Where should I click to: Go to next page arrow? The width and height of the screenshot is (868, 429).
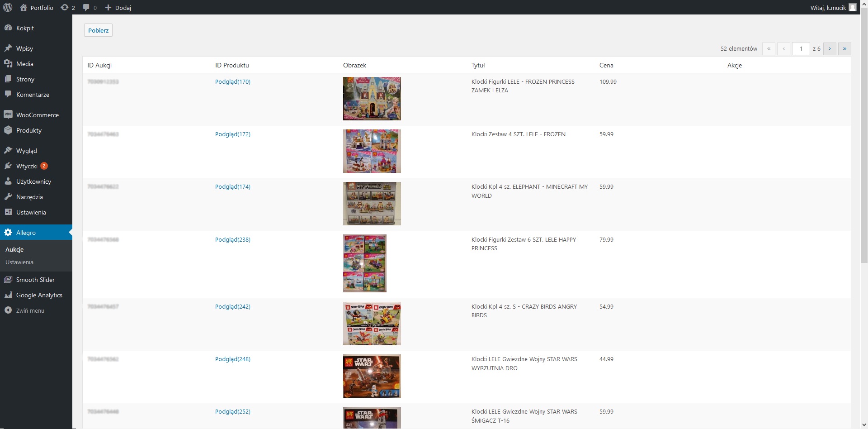830,48
